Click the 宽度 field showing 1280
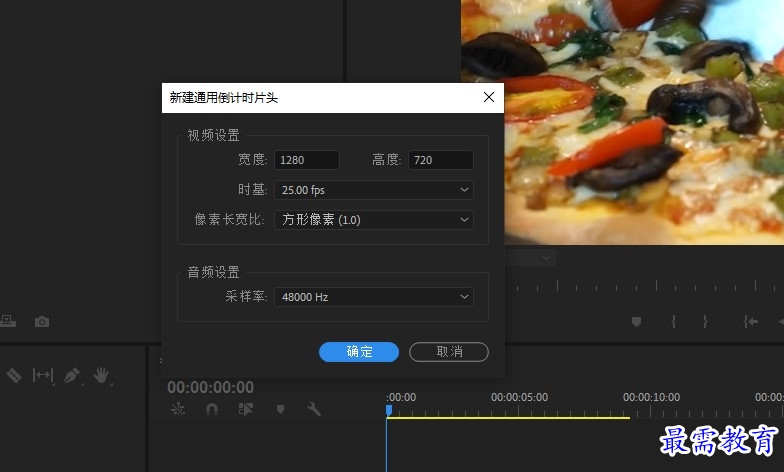Screen dimensions: 784x472 pyautogui.click(x=307, y=160)
